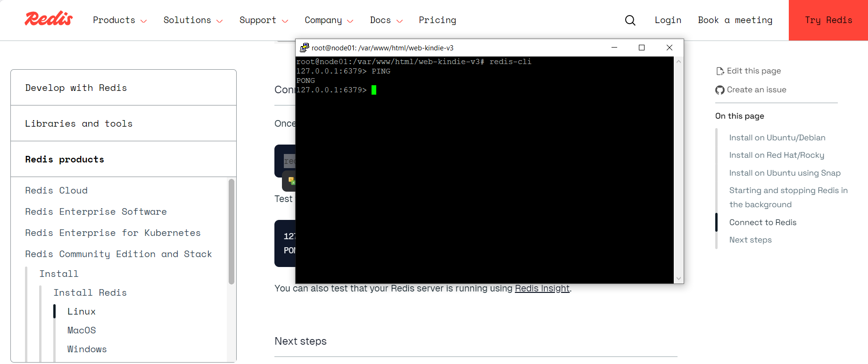Open the Company dropdown menu
Screen dimensions: 868x364
coord(329,20)
